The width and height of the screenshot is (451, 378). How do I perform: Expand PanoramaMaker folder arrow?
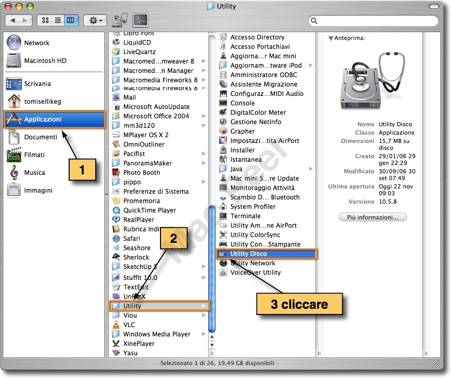click(x=203, y=163)
